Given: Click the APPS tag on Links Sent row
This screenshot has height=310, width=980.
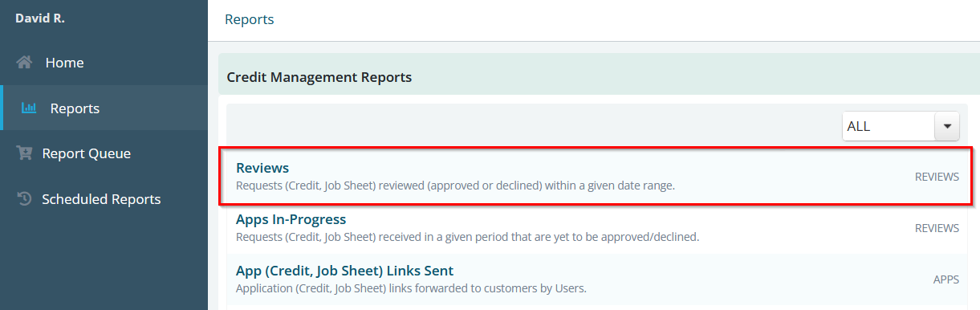Looking at the screenshot, I should 946,279.
